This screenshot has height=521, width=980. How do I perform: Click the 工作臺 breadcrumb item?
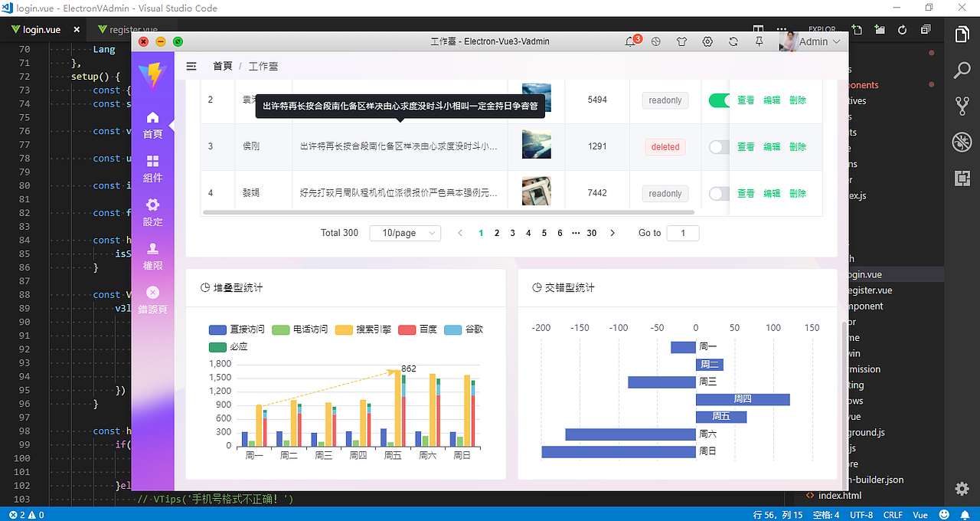(262, 66)
